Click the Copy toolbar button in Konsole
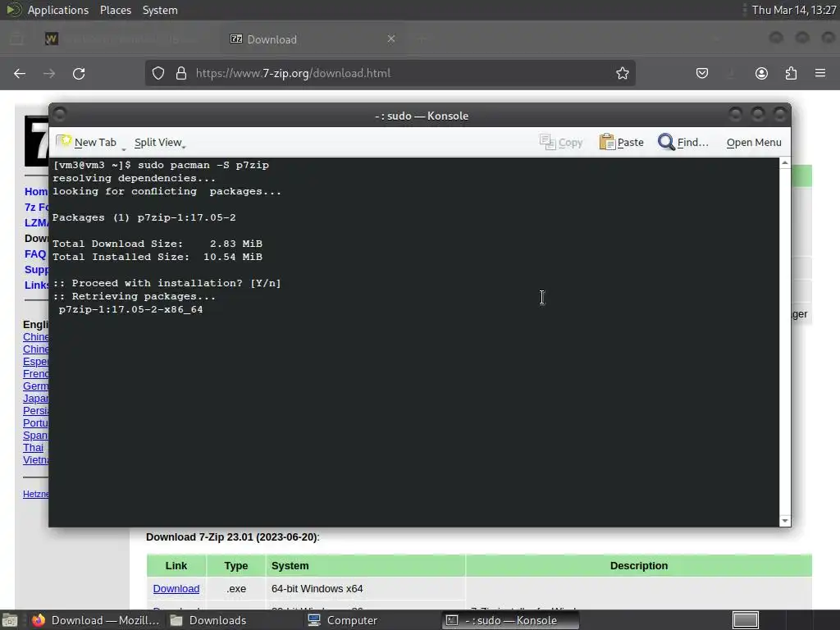 coord(561,143)
